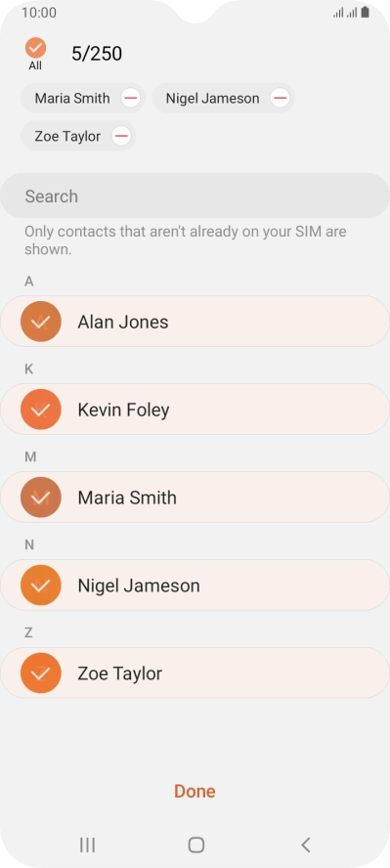
Task: Tap the Android home navigation icon
Action: [195, 845]
